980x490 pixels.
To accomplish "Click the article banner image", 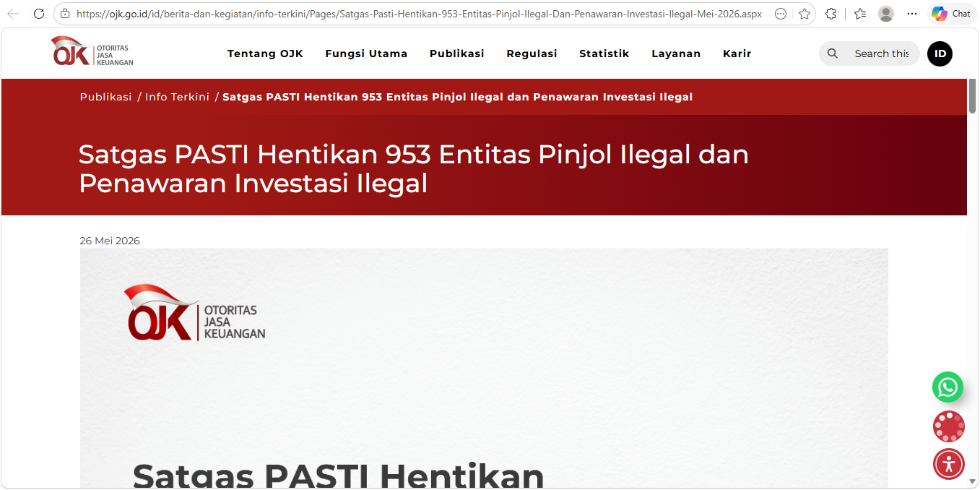I will pyautogui.click(x=484, y=368).
